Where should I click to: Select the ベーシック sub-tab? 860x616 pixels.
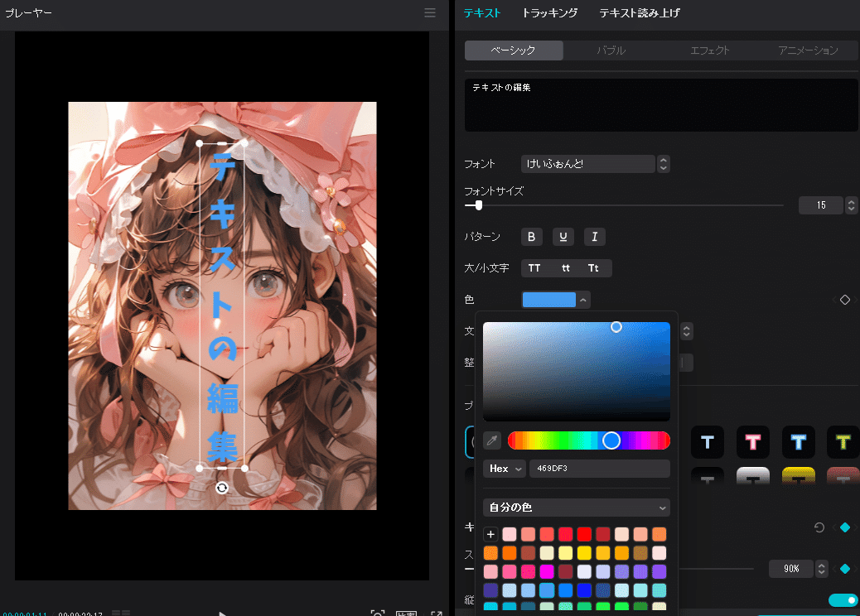(x=514, y=51)
